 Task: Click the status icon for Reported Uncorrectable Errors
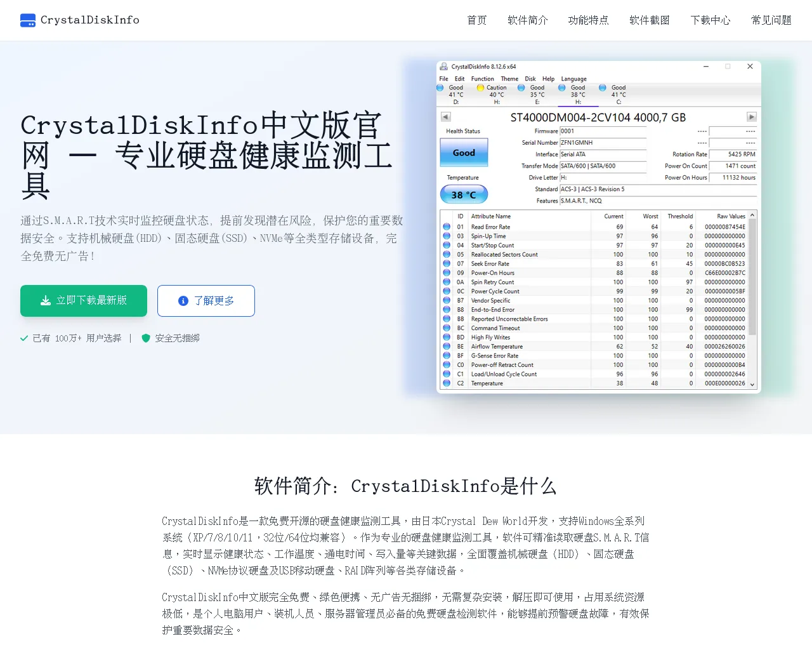(x=447, y=319)
